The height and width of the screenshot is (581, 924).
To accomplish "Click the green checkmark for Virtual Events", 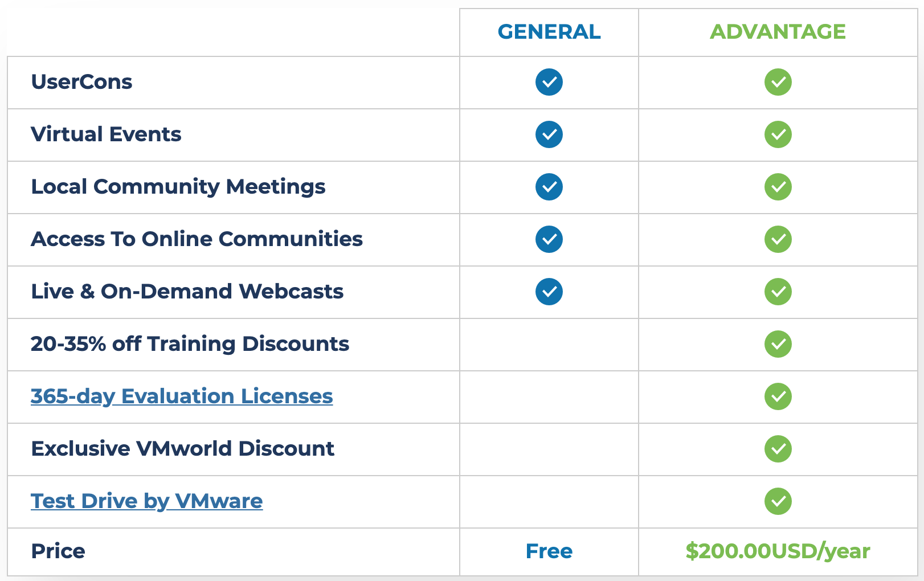I will point(778,134).
